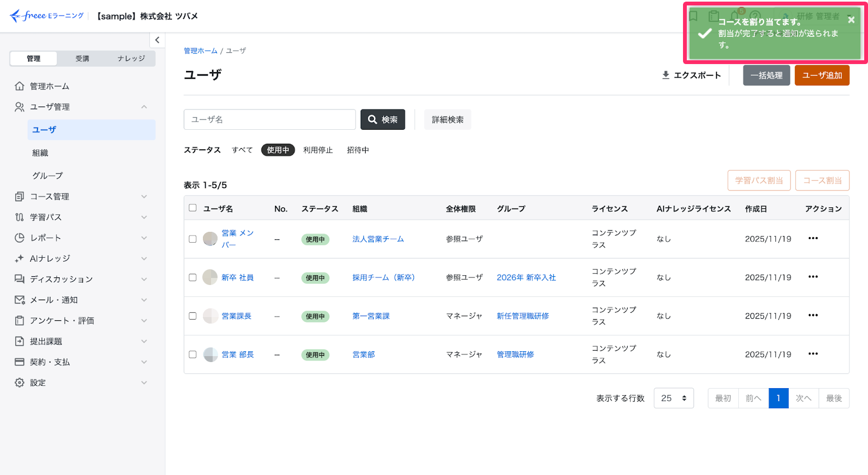Click the freee Eラーニング logo

[47, 16]
